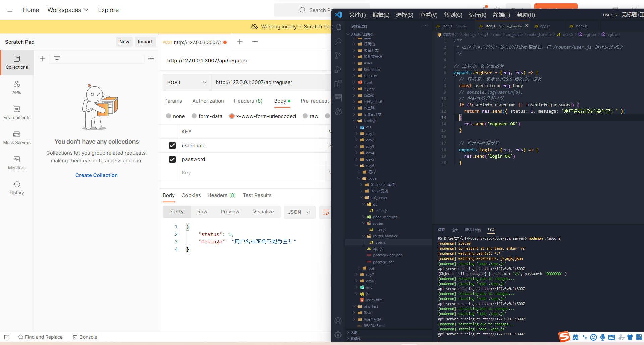Viewport: 644px width, 345px height.
Task: Open the 终端(T) menu in VS Code
Action: [501, 15]
